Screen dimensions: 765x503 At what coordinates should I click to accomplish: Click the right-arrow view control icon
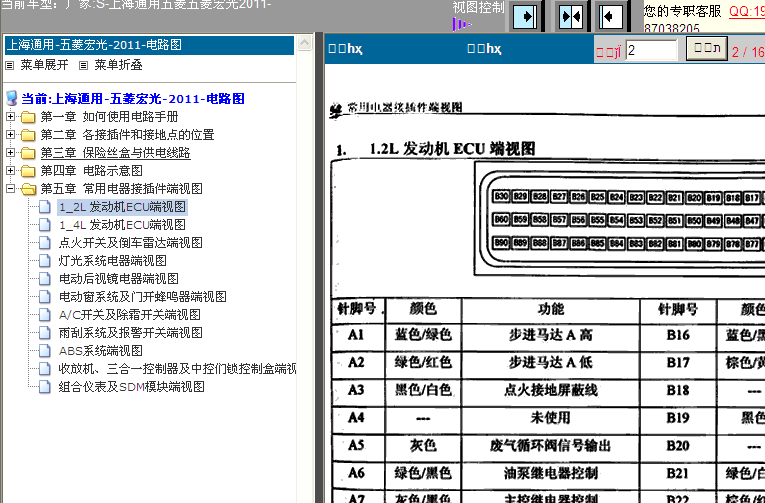(525, 17)
